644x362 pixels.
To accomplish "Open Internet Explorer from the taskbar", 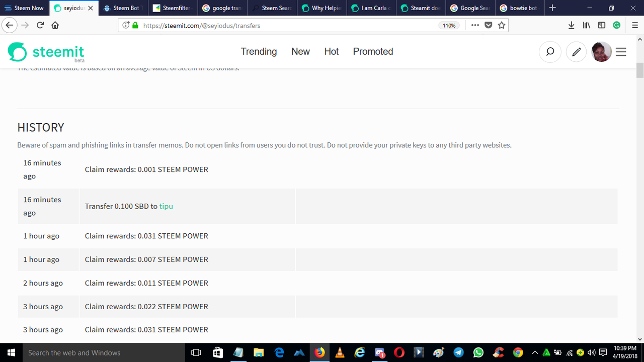I will 360,352.
